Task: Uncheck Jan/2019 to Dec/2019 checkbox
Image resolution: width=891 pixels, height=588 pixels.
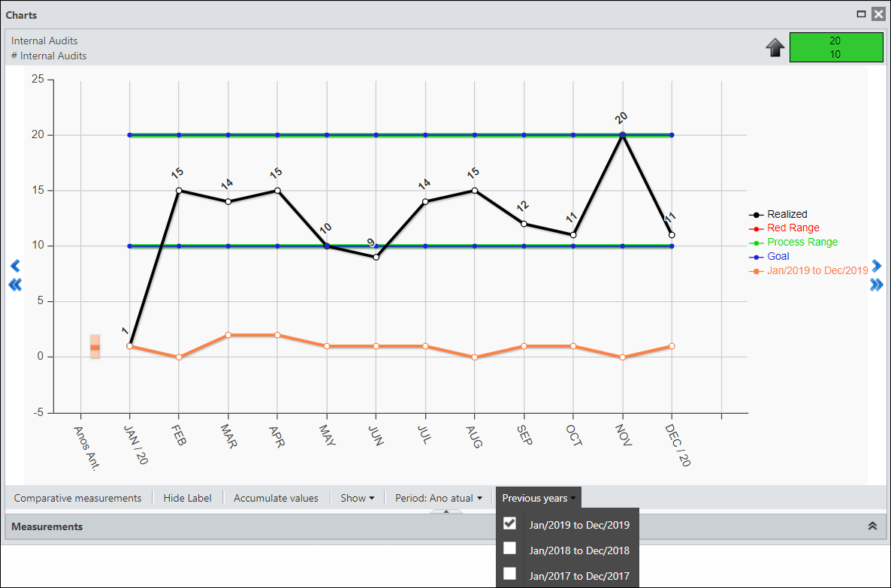Action: 509,523
